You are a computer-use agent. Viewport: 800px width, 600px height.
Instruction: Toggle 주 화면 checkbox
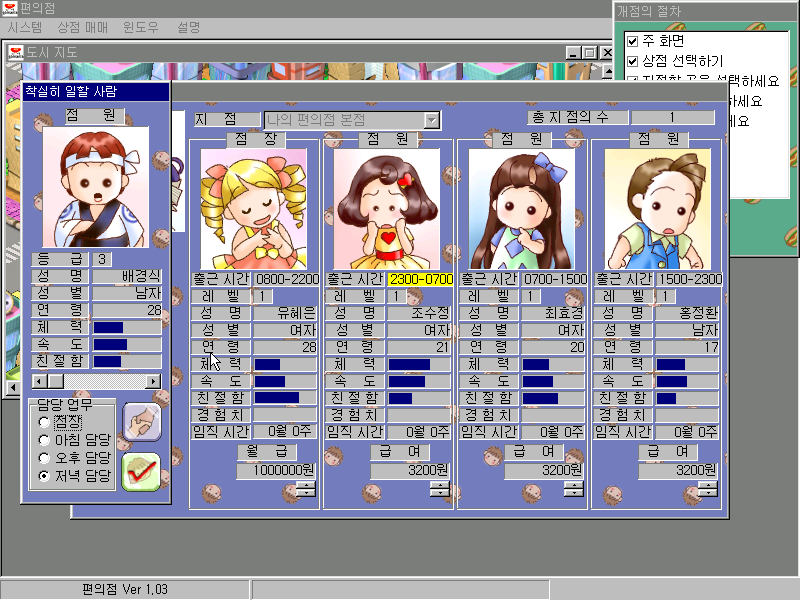[x=633, y=41]
